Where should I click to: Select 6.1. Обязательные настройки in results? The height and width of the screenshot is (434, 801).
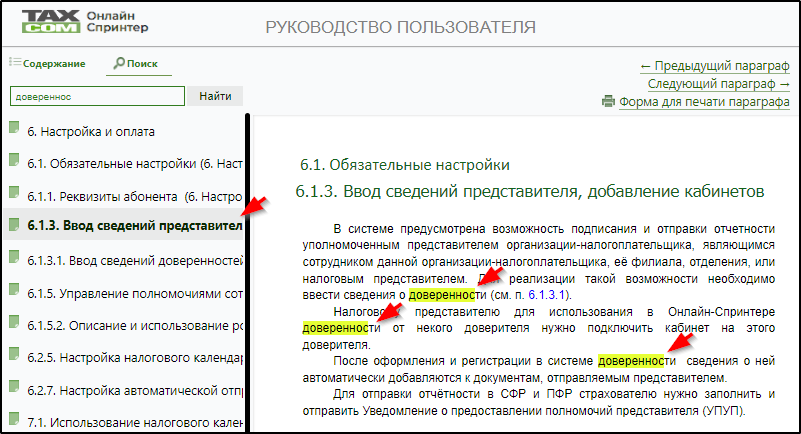(135, 163)
